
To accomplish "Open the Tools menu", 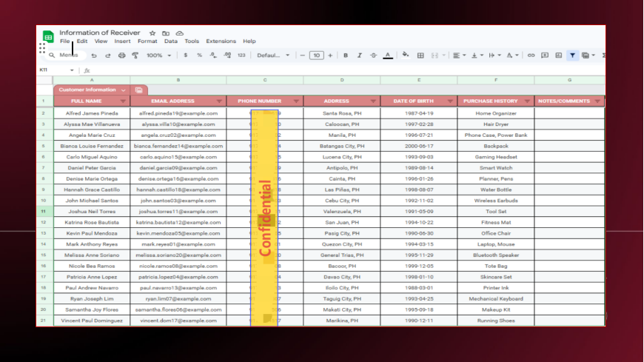I will coord(192,41).
